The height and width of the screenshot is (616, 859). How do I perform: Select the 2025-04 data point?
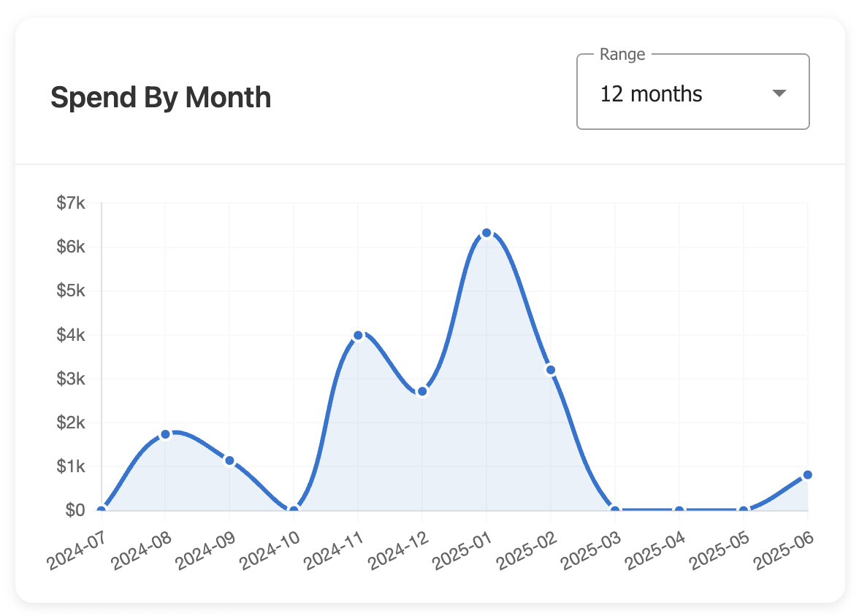[x=679, y=510]
